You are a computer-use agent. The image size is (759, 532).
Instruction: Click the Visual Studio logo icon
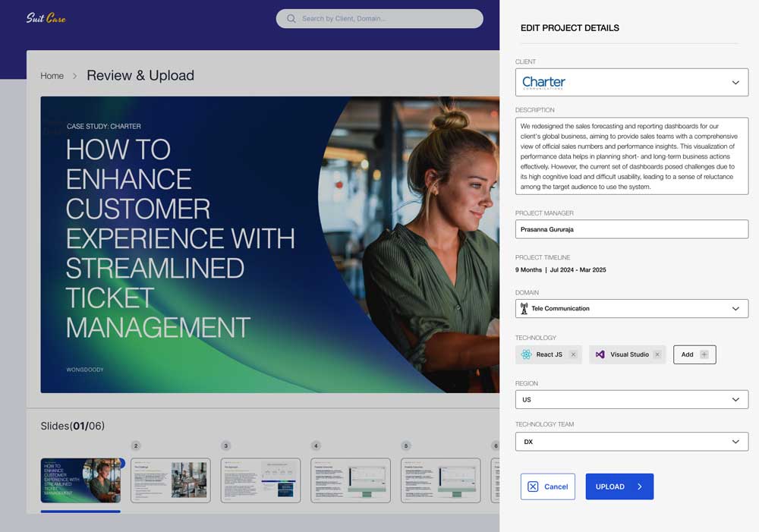tap(600, 354)
